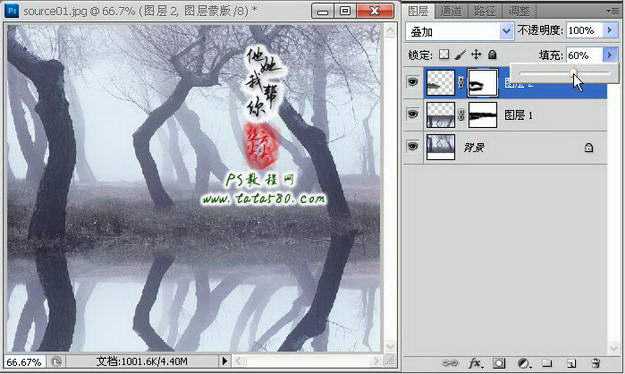This screenshot has height=374, width=625.
Task: Click the 文档:1001.6K/4.40M status info
Action: coord(142,362)
